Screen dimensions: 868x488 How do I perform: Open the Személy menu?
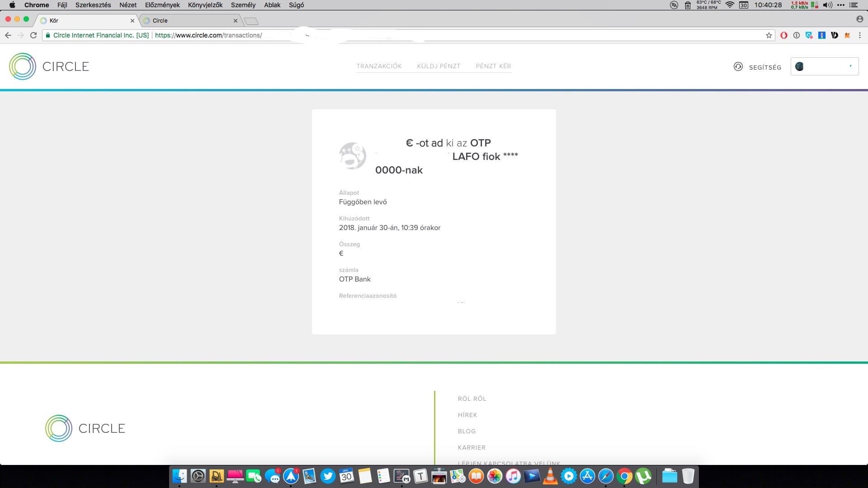pos(243,5)
